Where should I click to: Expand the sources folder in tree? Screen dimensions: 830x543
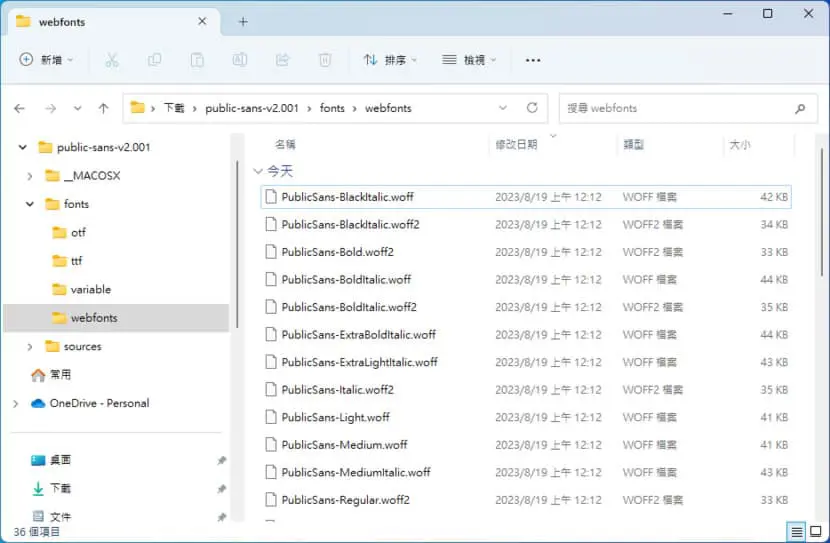point(30,347)
